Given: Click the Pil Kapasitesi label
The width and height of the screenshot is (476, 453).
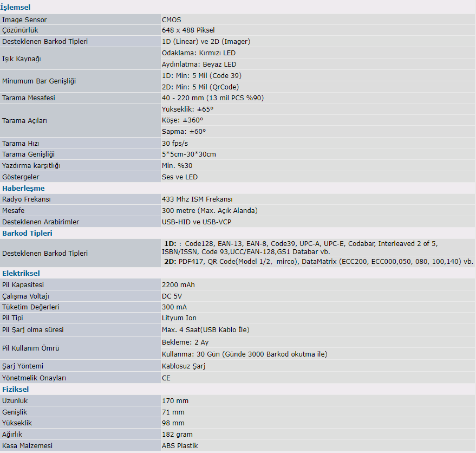Looking at the screenshot, I should pos(23,284).
